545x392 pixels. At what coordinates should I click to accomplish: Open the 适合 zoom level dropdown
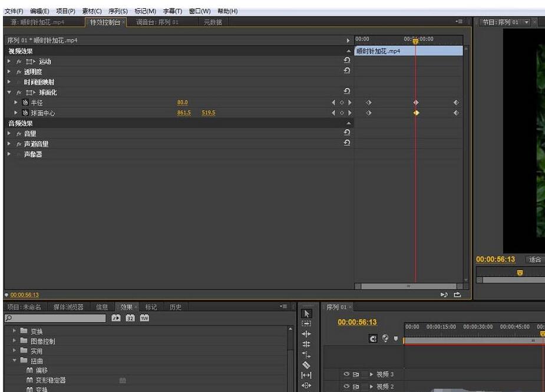535,259
